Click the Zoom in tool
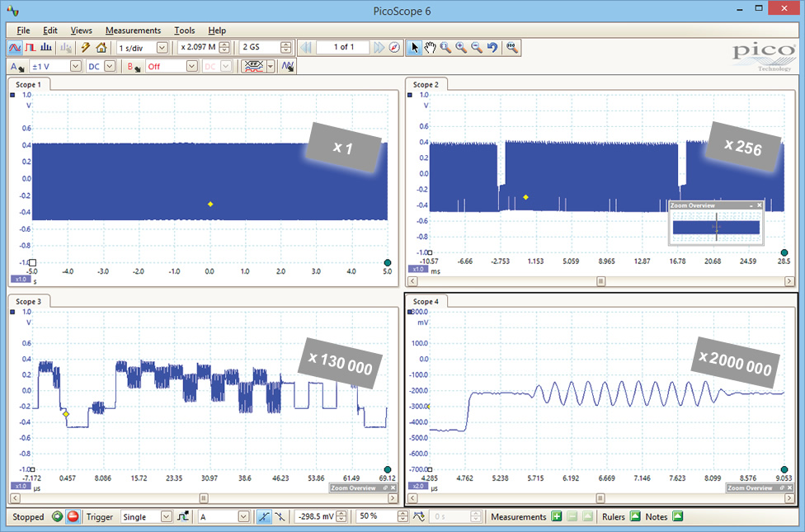The width and height of the screenshot is (805, 532). 461,48
